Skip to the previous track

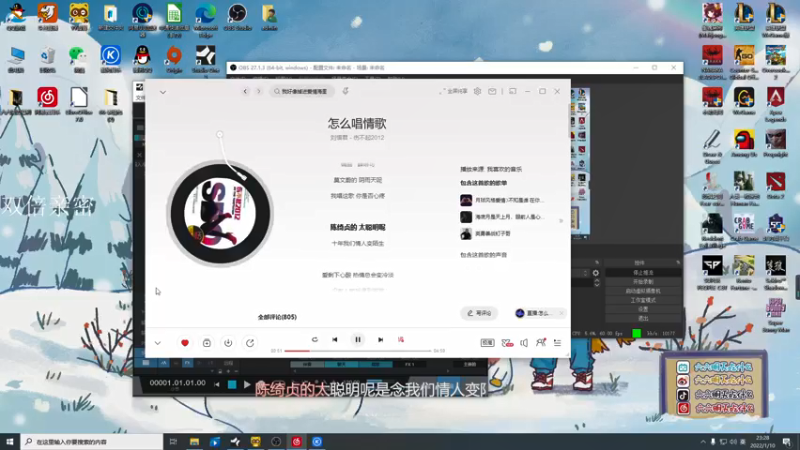click(335, 339)
